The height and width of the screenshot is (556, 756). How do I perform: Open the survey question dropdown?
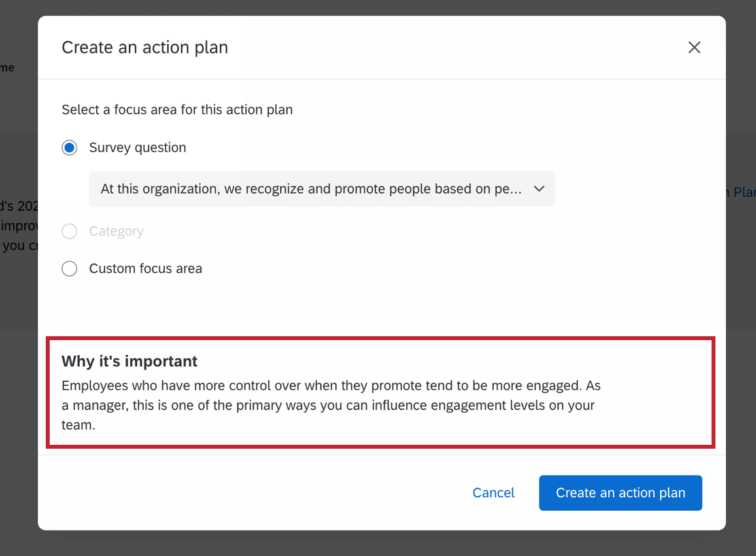(322, 188)
